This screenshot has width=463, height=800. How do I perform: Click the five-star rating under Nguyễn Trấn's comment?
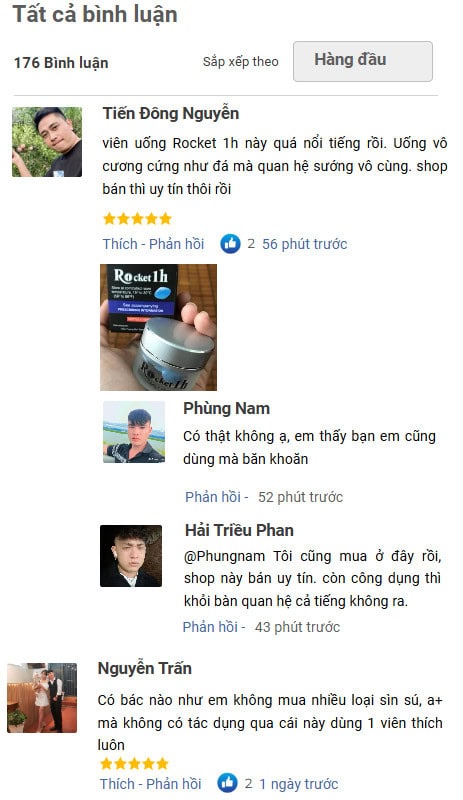tap(134, 763)
